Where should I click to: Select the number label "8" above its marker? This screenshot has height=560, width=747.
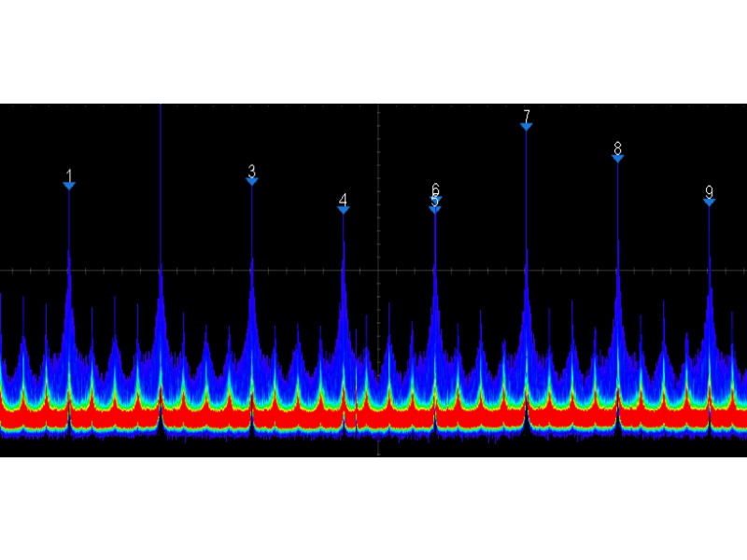pyautogui.click(x=617, y=147)
